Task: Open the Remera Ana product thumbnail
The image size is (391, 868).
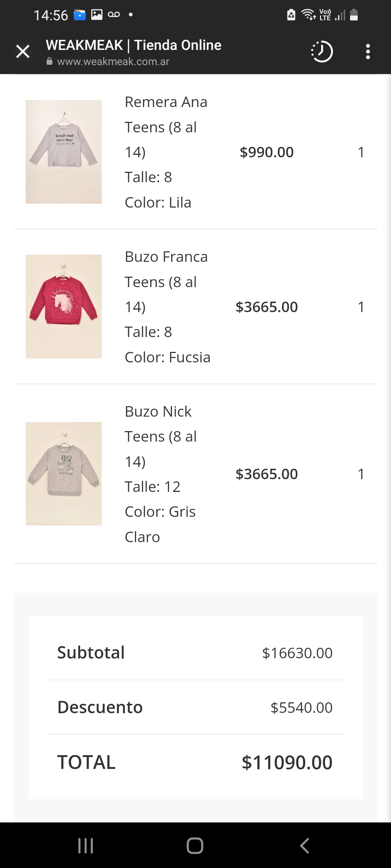Action: [64, 152]
